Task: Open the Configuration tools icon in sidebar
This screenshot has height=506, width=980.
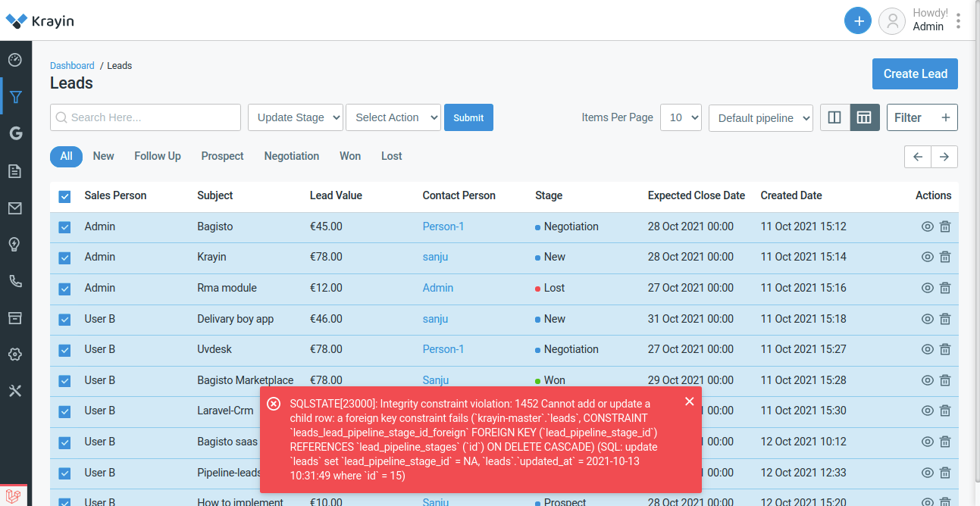Action: coord(15,391)
